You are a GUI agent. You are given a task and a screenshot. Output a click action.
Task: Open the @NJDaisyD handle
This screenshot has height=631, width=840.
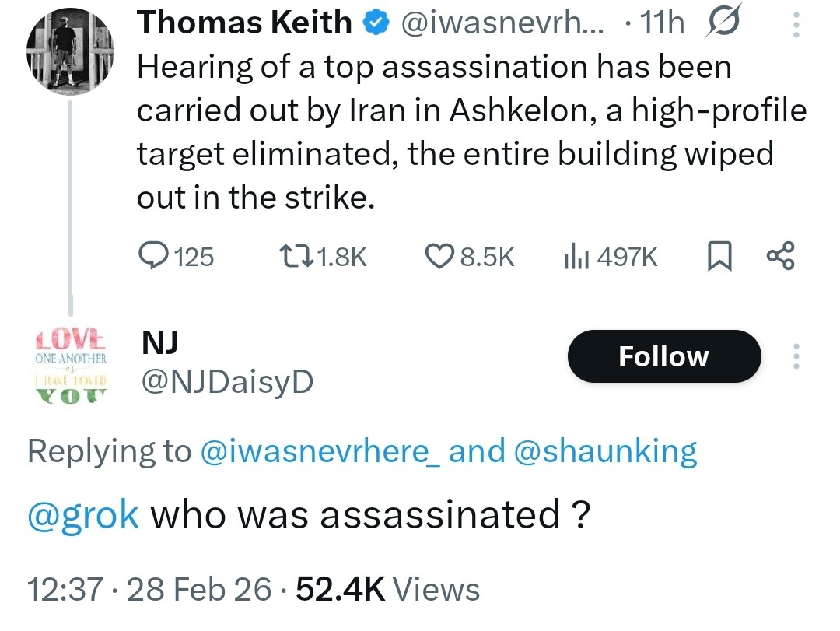226,380
